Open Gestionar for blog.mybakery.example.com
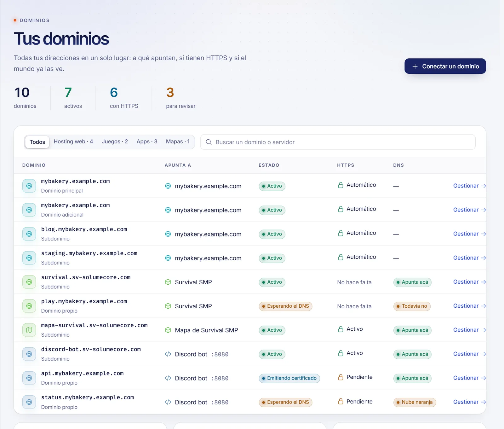This screenshot has width=504, height=429. pos(469,234)
